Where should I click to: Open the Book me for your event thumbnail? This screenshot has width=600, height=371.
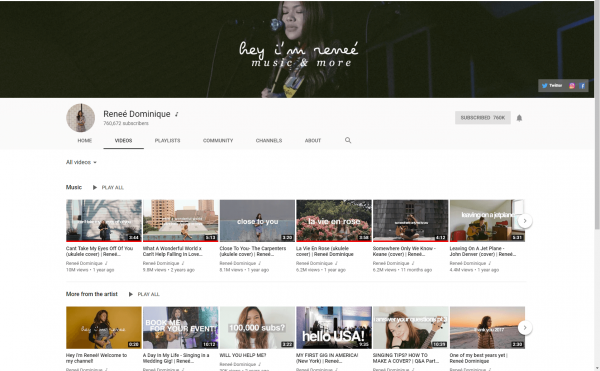click(x=181, y=327)
